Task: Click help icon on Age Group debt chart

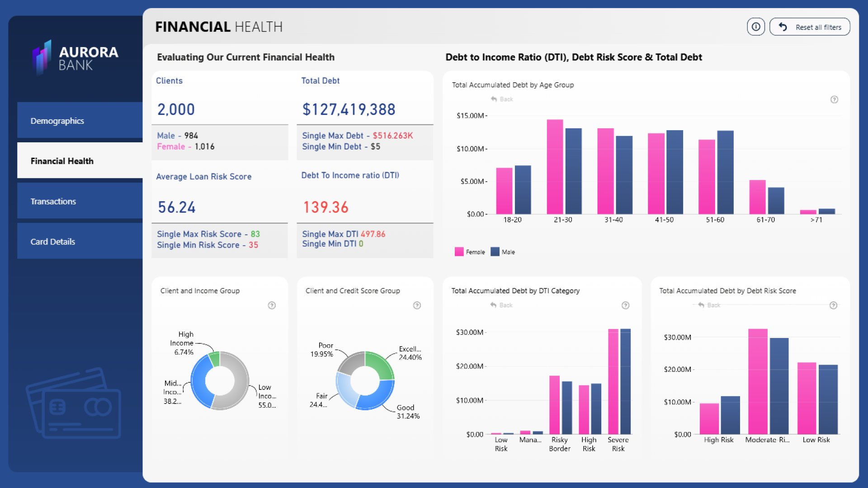Action: [834, 99]
